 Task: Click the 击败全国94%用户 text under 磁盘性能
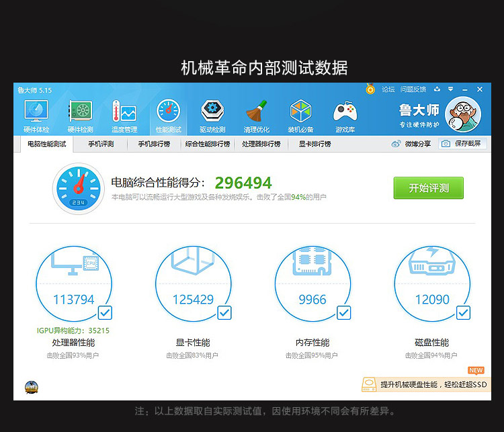[431, 355]
